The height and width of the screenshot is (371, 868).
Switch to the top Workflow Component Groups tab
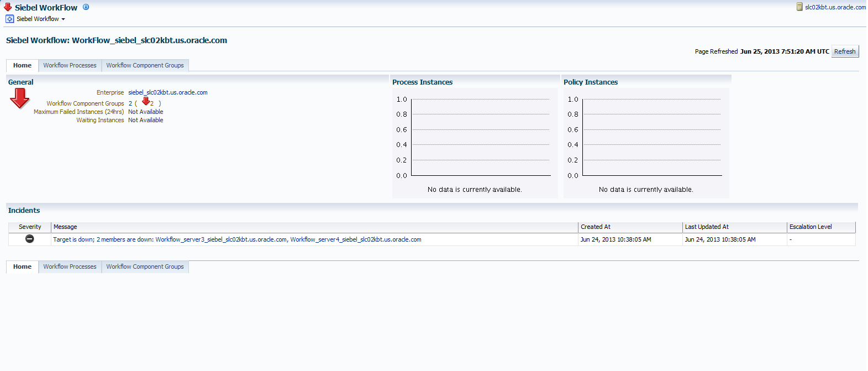coord(145,65)
